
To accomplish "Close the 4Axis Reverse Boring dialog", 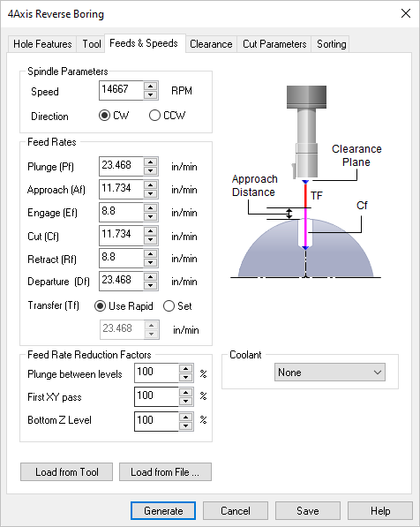I will tap(406, 13).
